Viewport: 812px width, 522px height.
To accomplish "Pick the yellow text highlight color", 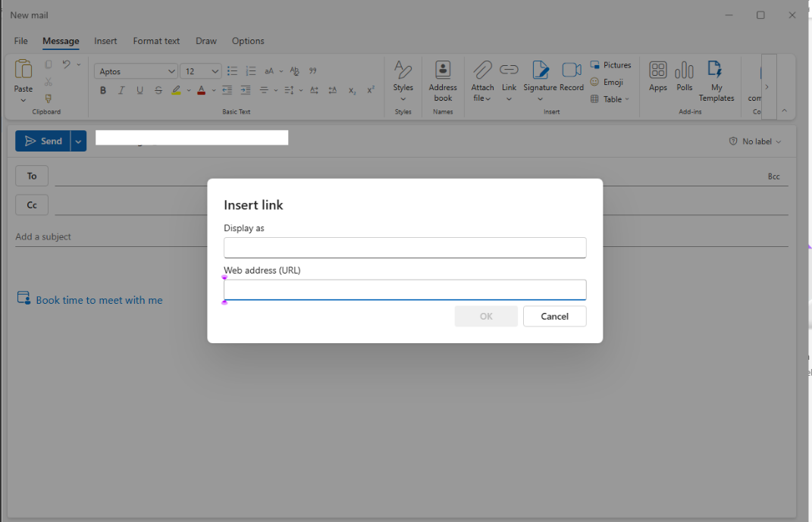I will (176, 90).
